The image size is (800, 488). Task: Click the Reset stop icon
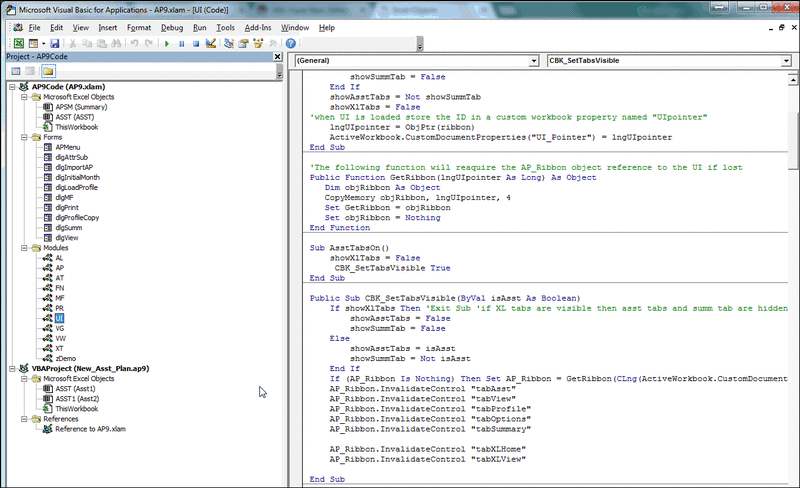[x=196, y=44]
